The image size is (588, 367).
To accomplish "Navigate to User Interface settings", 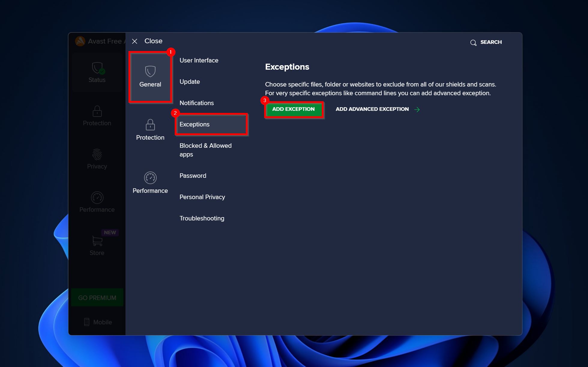I will 199,60.
